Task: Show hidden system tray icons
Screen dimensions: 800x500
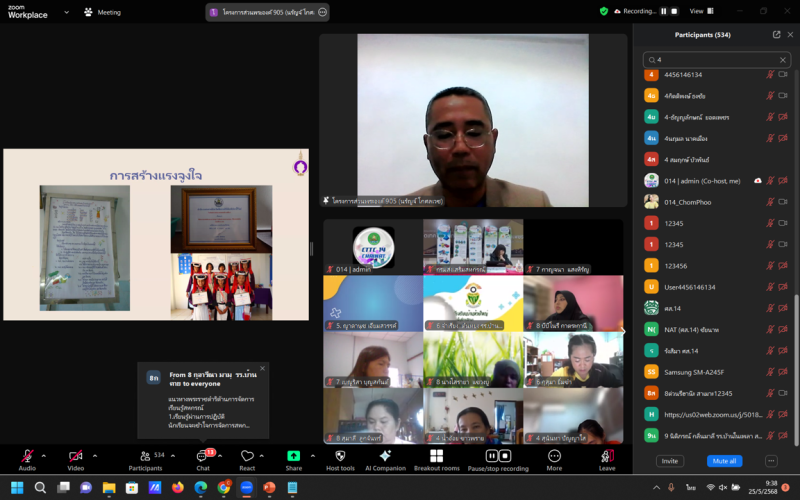Action: [656, 488]
